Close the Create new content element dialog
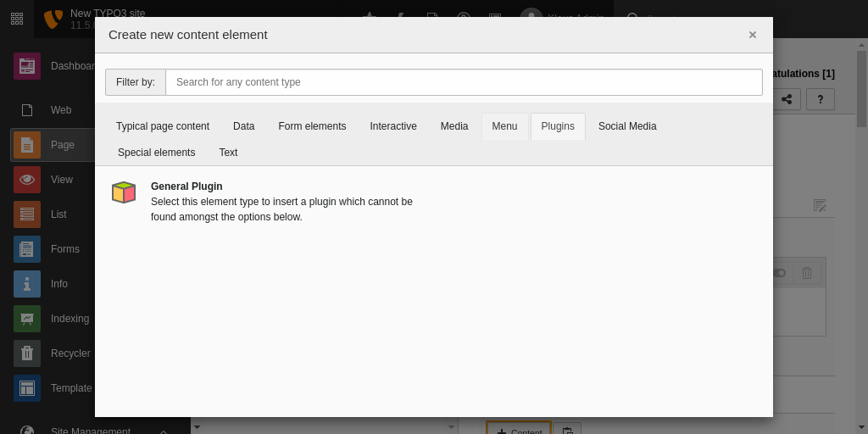 click(x=753, y=35)
